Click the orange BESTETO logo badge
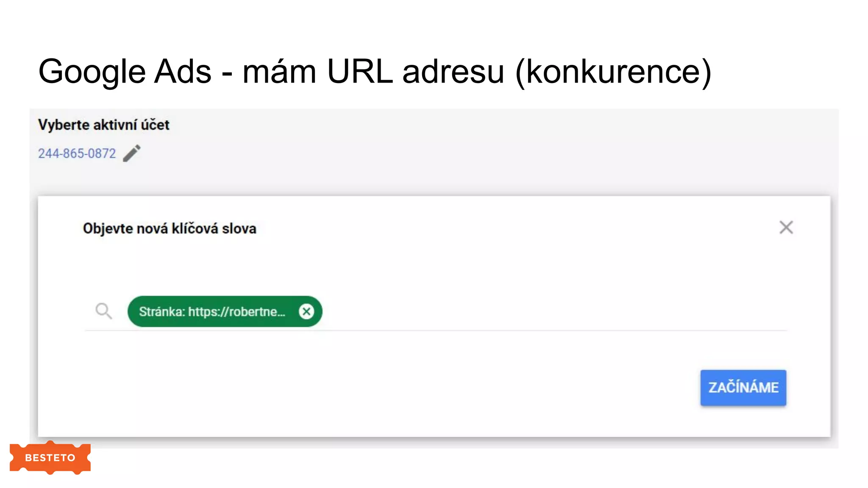Viewport: 868px width, 488px height. click(x=50, y=457)
